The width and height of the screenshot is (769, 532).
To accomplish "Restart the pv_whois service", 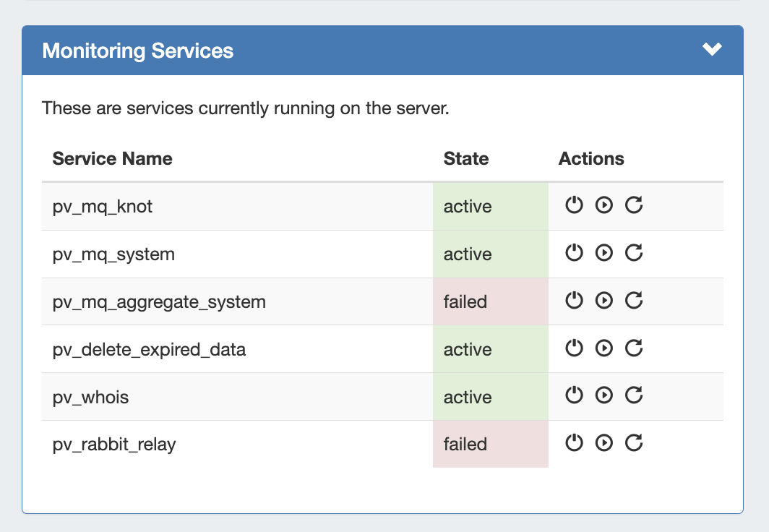I will point(634,395).
